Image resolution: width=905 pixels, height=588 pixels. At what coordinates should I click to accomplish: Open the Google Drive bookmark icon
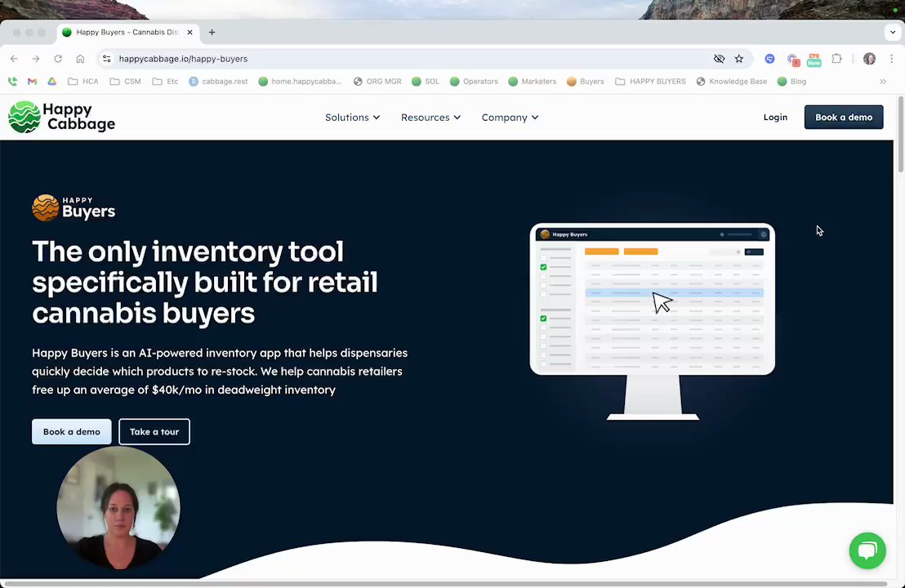tap(52, 82)
